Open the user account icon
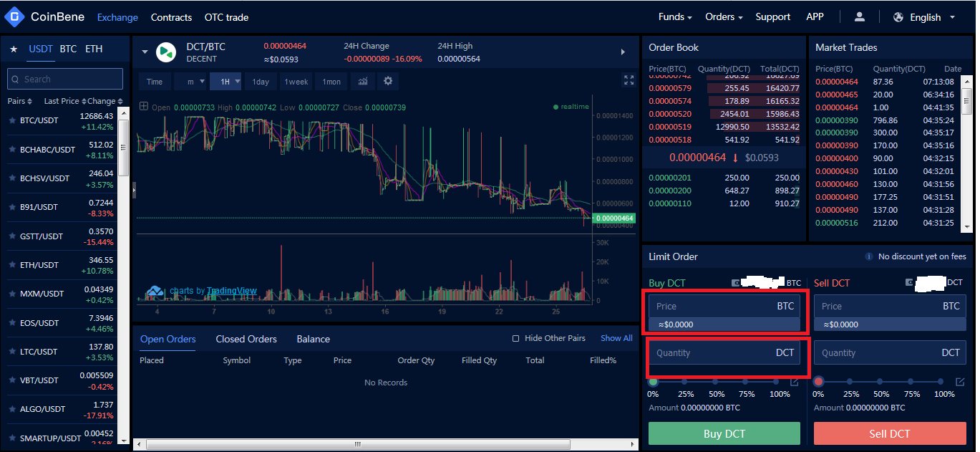980x452 pixels. [860, 16]
